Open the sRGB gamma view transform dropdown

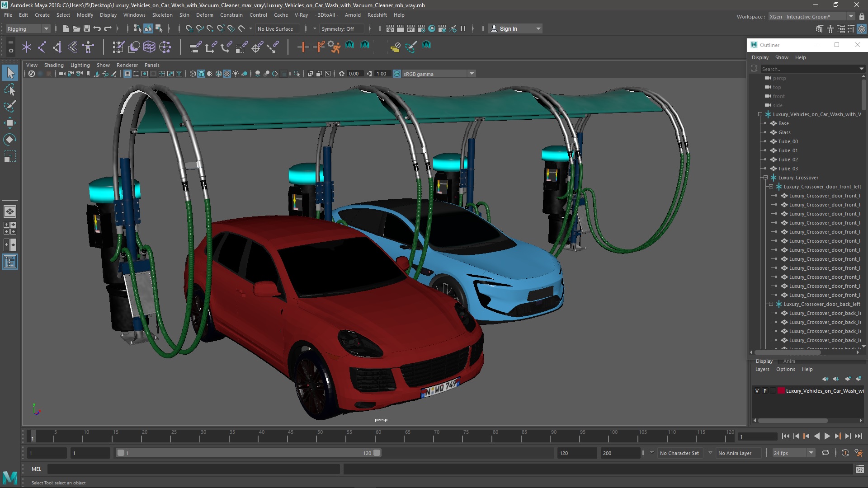[x=439, y=74]
